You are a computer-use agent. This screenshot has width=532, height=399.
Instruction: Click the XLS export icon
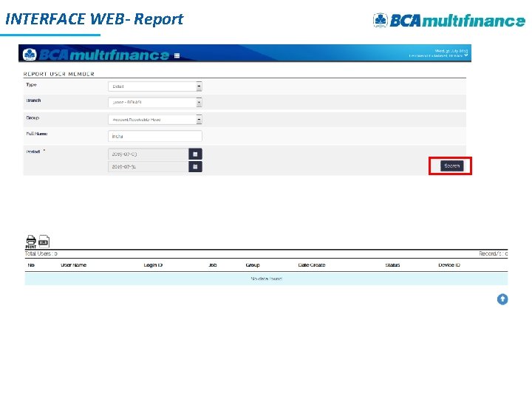pyautogui.click(x=44, y=241)
